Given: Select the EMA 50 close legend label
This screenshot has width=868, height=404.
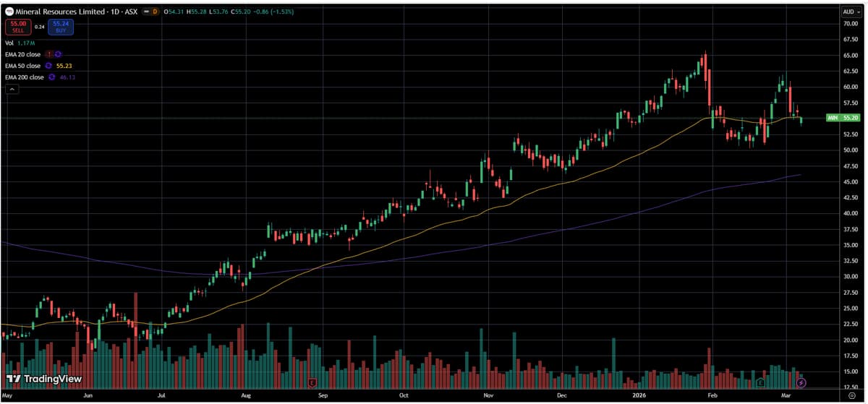Looking at the screenshot, I should coord(23,66).
